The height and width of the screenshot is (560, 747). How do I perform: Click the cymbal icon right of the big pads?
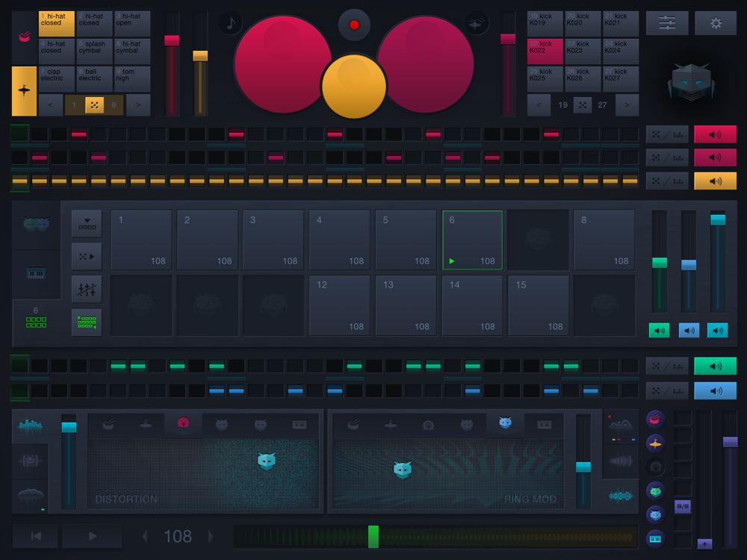[476, 23]
